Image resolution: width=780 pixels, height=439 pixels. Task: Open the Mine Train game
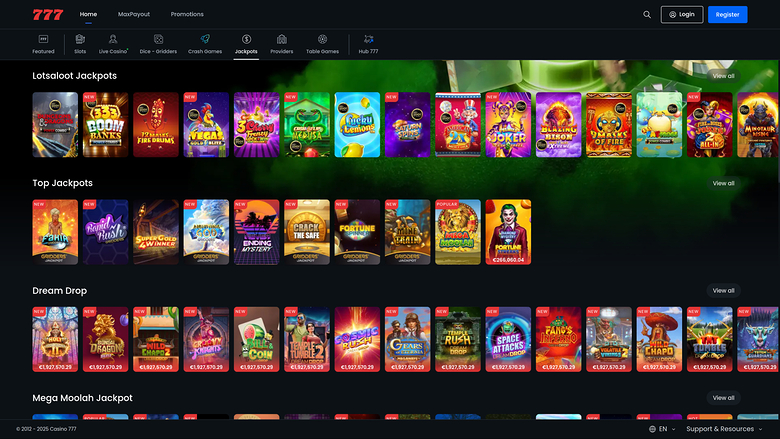click(x=407, y=232)
